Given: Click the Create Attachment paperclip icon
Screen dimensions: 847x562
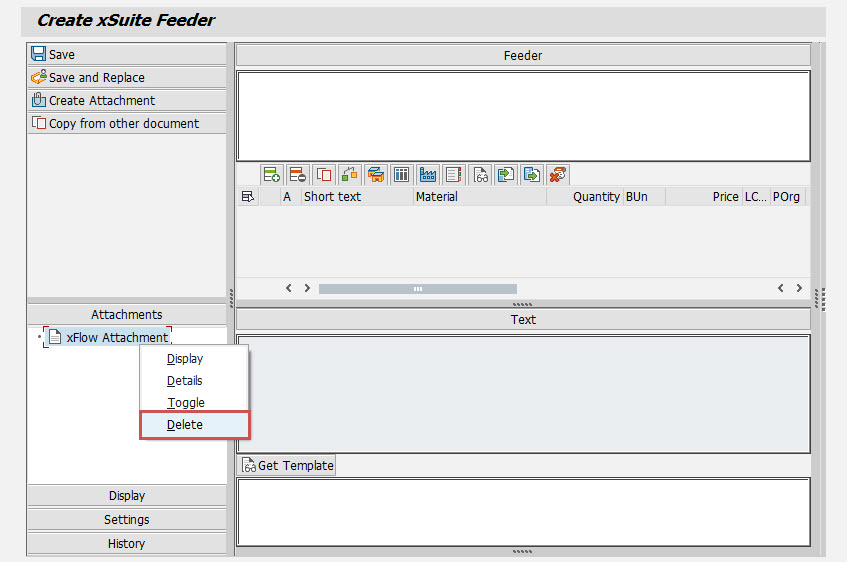Looking at the screenshot, I should 38,100.
